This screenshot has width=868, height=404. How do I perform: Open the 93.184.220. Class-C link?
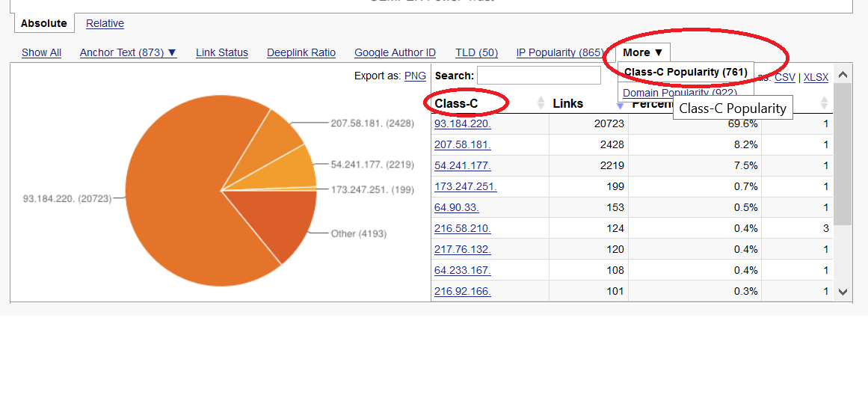[x=462, y=123]
